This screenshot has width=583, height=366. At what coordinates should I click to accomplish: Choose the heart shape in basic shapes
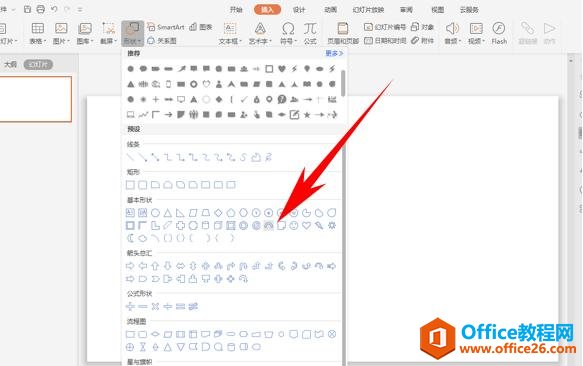pos(306,225)
